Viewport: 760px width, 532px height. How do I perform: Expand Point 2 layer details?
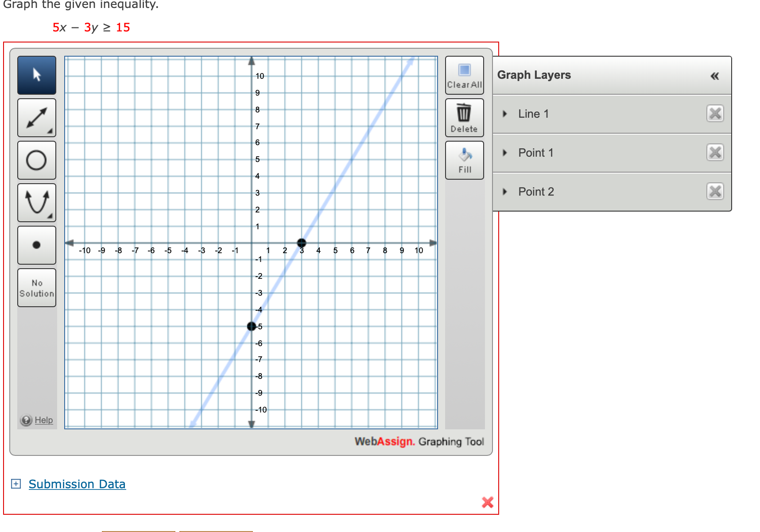point(504,191)
